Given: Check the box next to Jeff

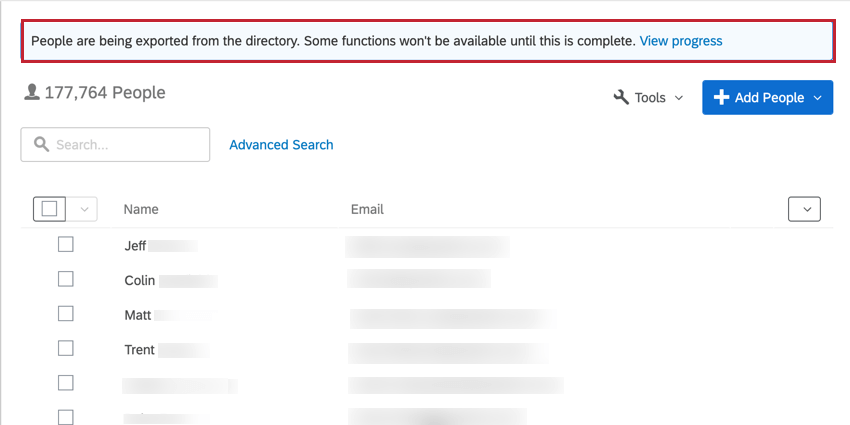Looking at the screenshot, I should (x=66, y=244).
